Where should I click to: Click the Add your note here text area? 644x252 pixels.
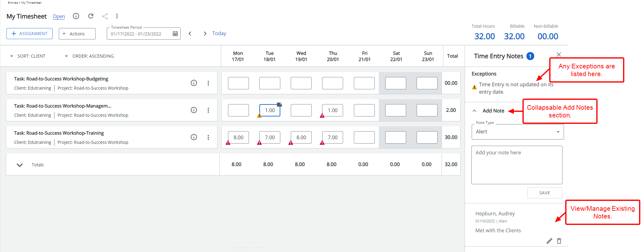pyautogui.click(x=517, y=165)
